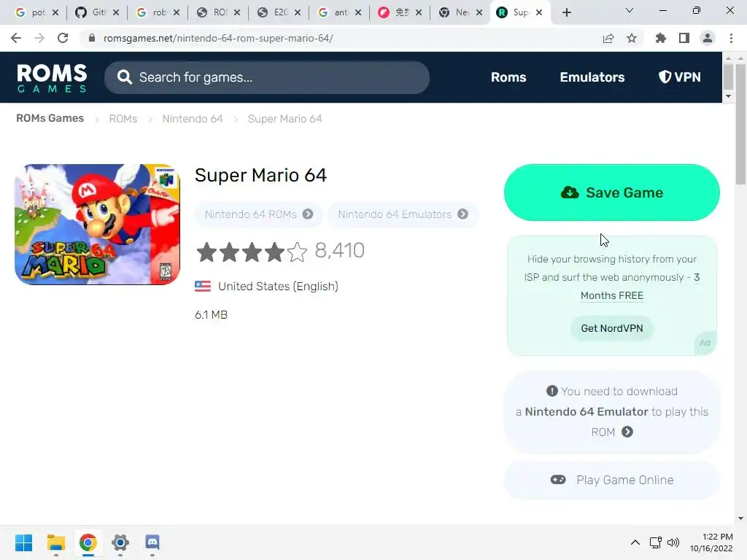
Task: Open Chrome extensions puzzle menu
Action: point(660,38)
